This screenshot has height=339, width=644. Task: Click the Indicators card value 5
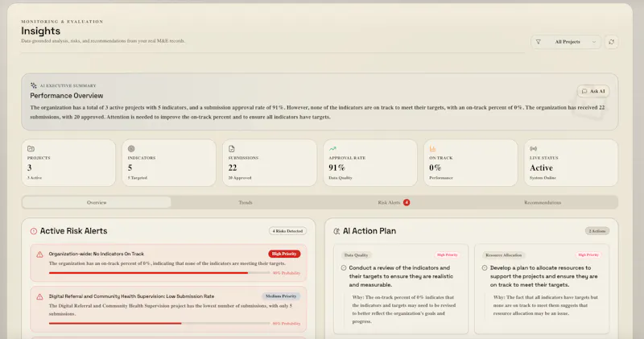[130, 167]
